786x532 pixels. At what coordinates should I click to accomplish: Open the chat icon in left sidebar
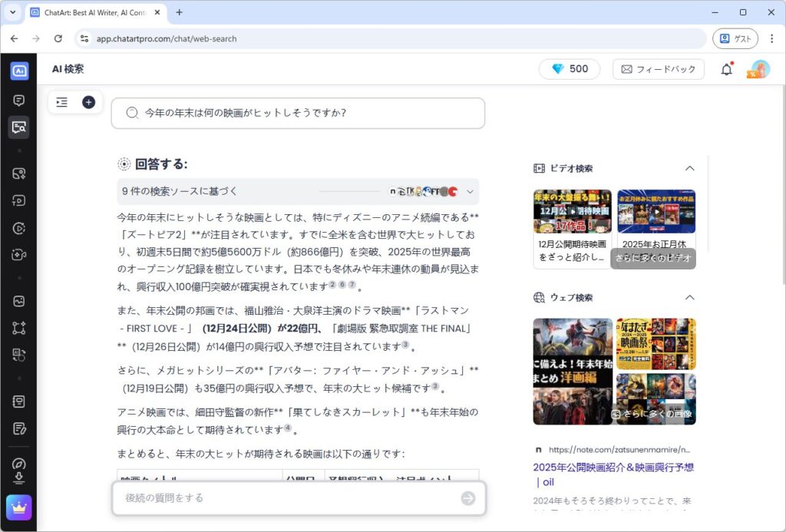[18, 101]
